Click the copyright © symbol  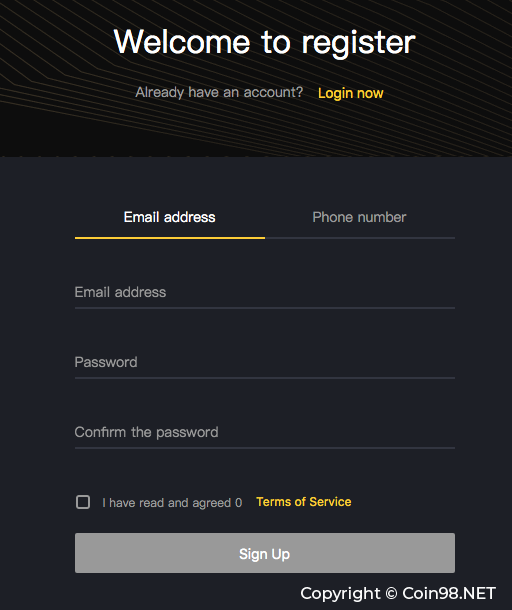coord(391,593)
